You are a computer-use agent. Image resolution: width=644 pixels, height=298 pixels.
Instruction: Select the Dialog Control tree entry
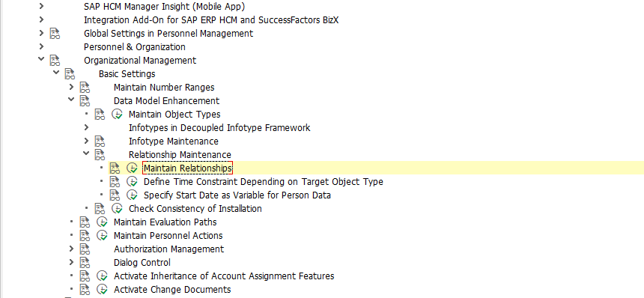click(x=142, y=263)
